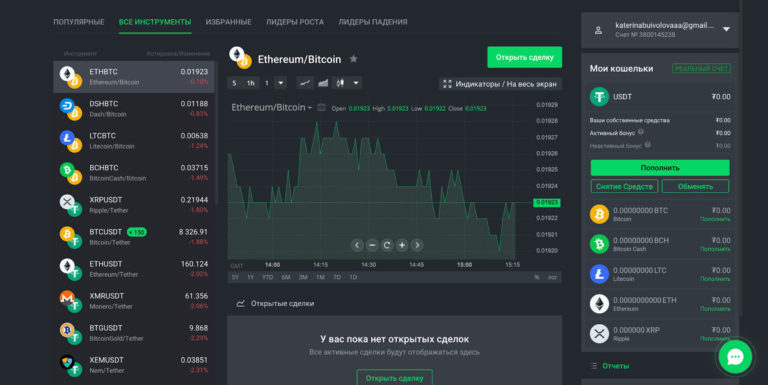
Task: Reset the chart view with the refresh button
Action: pyautogui.click(x=387, y=245)
